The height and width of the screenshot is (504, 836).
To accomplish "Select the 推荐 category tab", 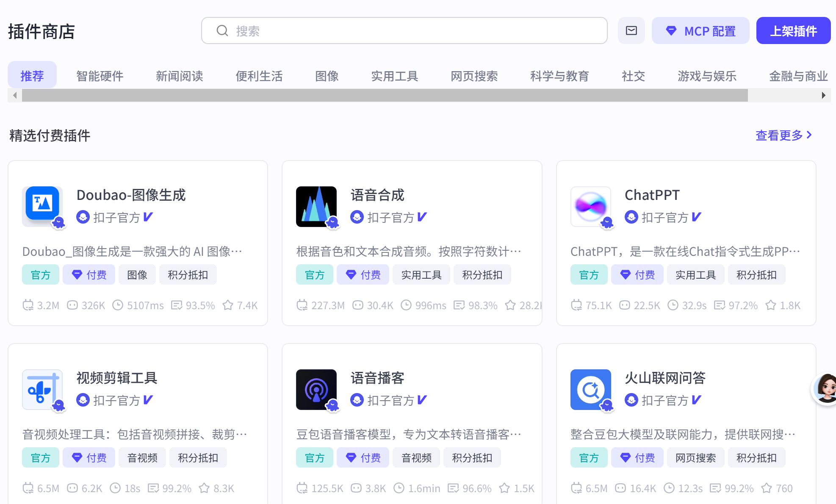I will pos(32,75).
